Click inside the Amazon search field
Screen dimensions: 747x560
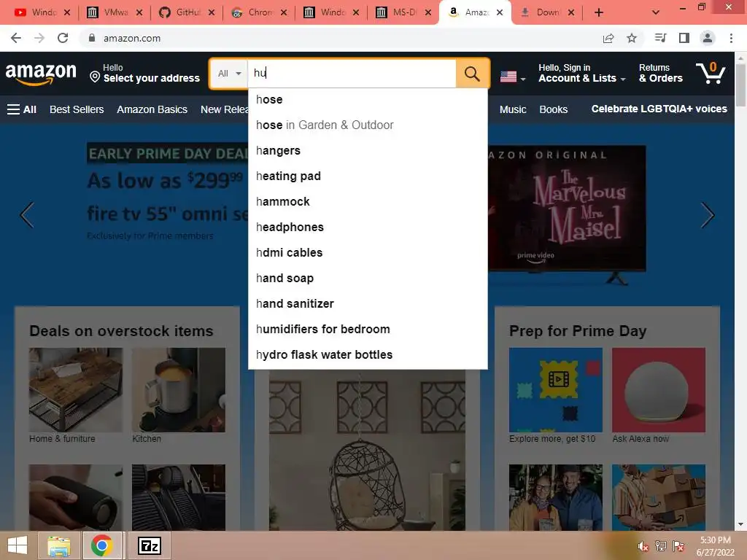352,74
